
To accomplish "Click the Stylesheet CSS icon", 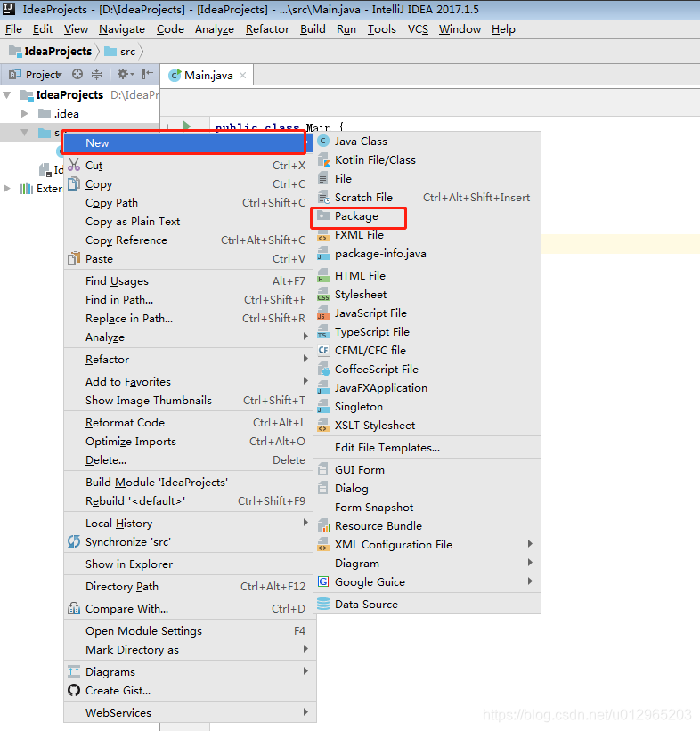I will click(x=323, y=294).
